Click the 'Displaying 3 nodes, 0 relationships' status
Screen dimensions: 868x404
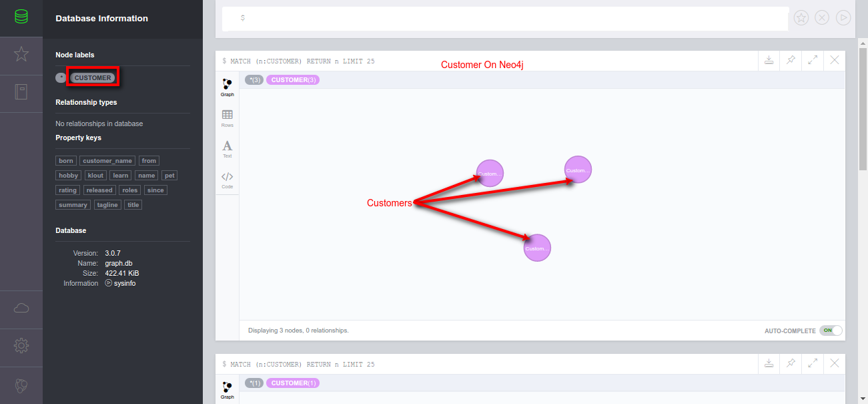298,331
